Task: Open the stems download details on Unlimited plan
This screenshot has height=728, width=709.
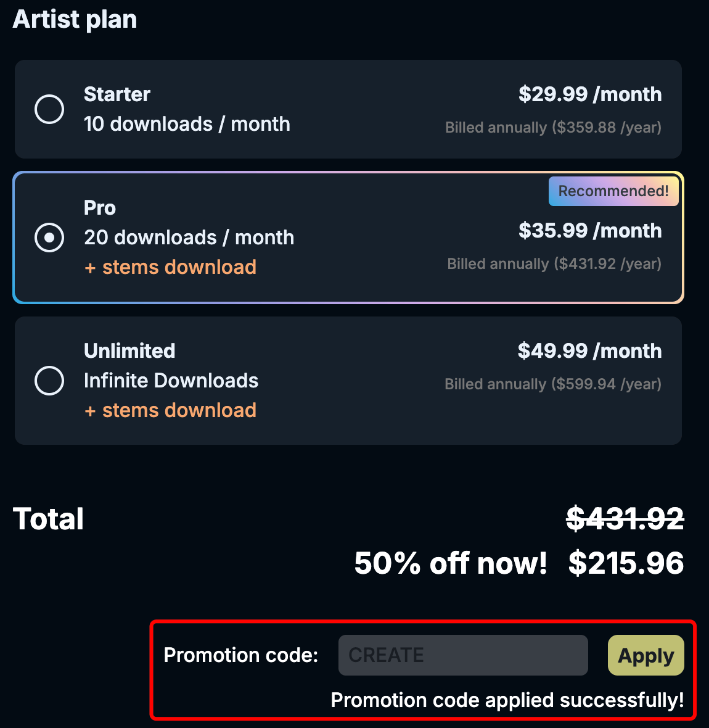Action: pos(170,410)
